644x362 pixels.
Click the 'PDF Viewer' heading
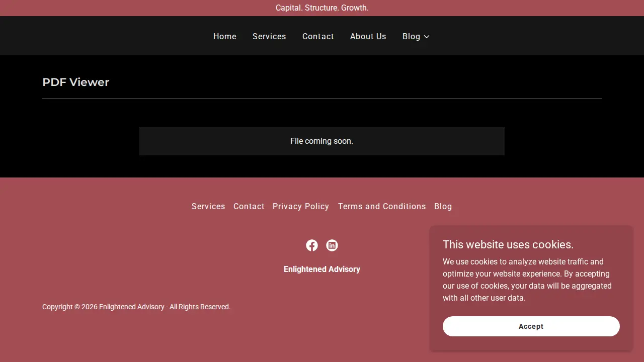(x=76, y=82)
